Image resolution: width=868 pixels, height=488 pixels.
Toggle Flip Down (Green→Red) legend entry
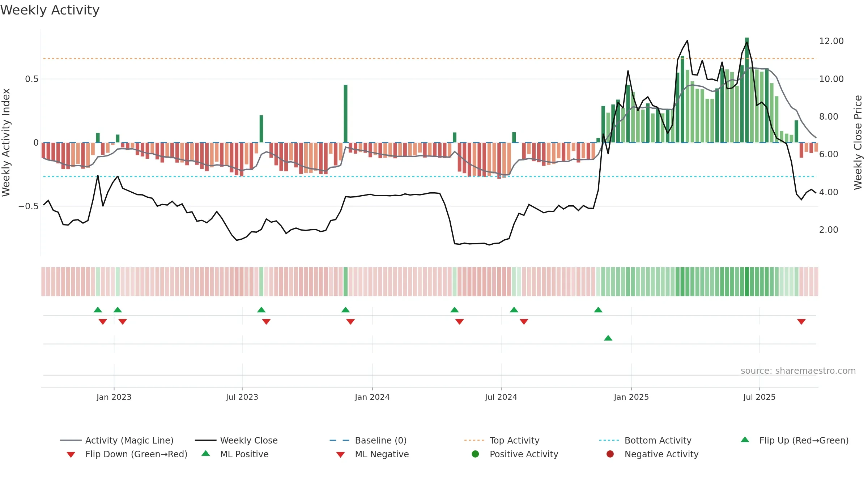pos(127,454)
